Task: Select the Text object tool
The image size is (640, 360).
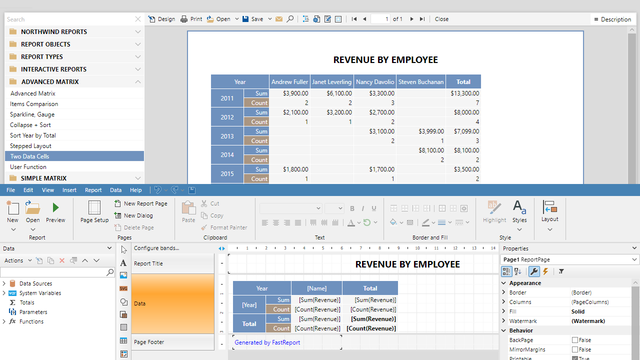Action: pos(124,263)
